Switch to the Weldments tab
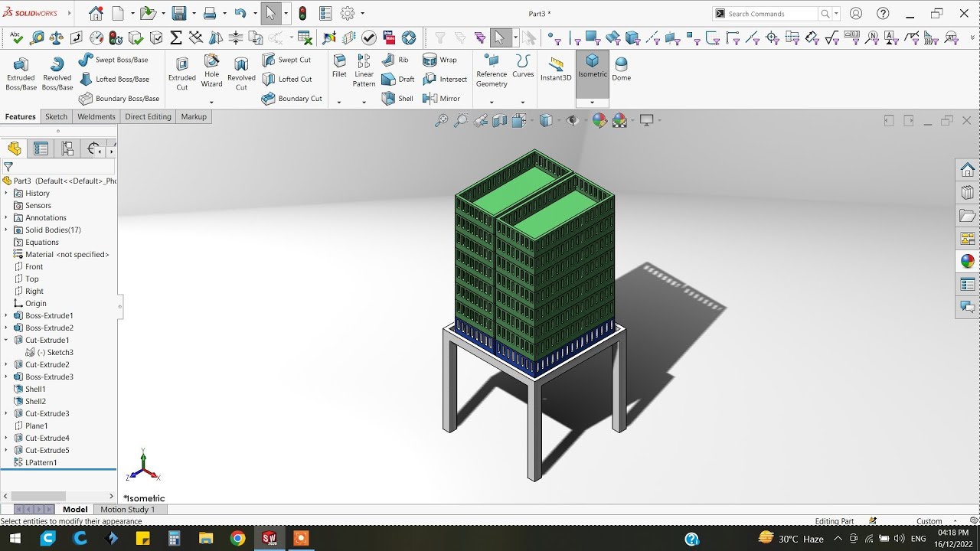Viewport: 980px width, 551px height. pos(96,117)
